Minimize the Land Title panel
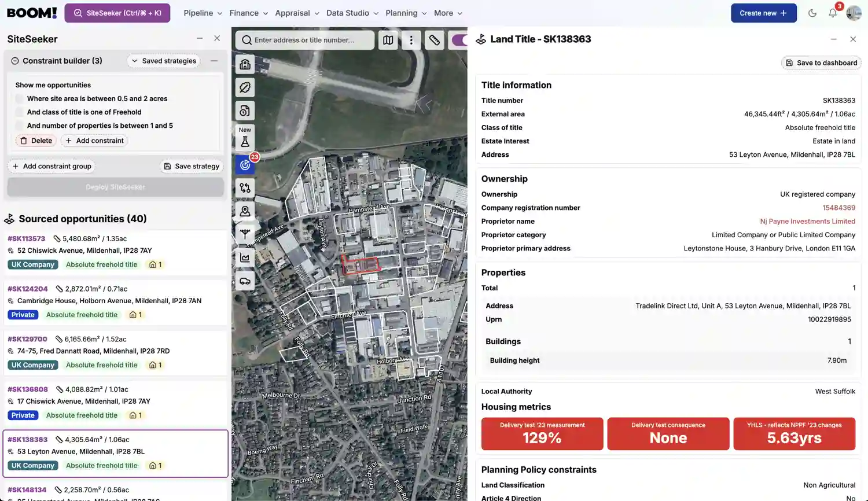The image size is (868, 501). pyautogui.click(x=834, y=39)
